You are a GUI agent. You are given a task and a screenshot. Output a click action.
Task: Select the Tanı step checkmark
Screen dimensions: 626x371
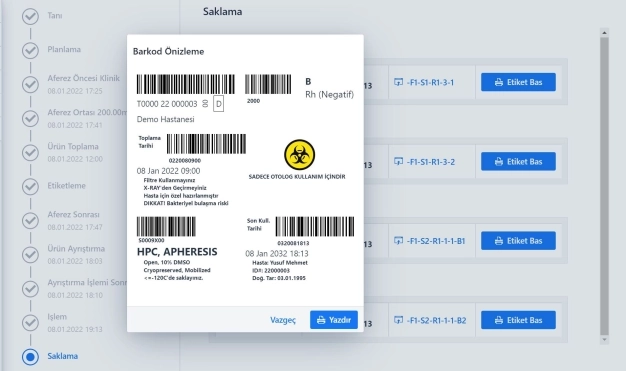point(30,16)
